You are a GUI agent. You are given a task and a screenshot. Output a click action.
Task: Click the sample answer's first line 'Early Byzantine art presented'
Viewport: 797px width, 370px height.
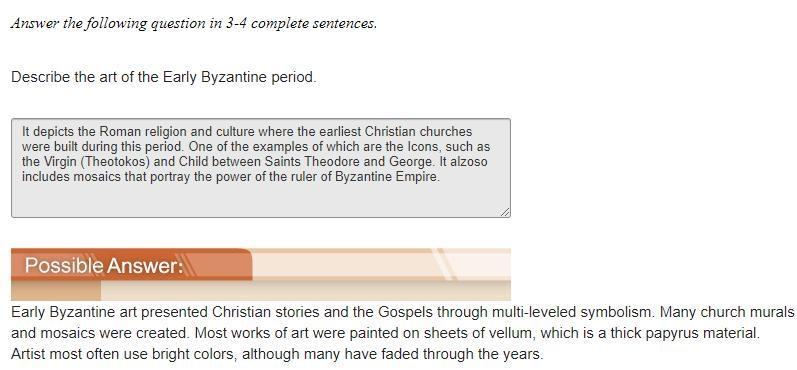[109, 312]
